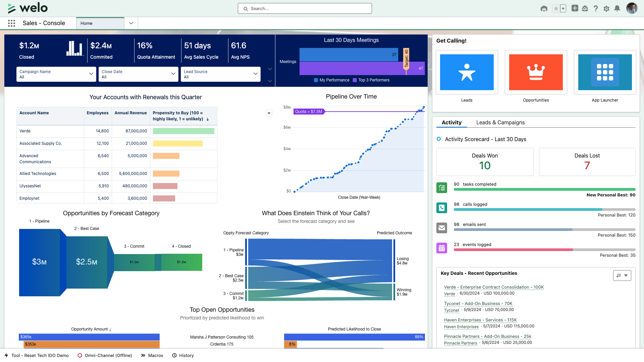The image size is (644, 362).
Task: Click the global actions plus icon
Action: [x=575, y=9]
